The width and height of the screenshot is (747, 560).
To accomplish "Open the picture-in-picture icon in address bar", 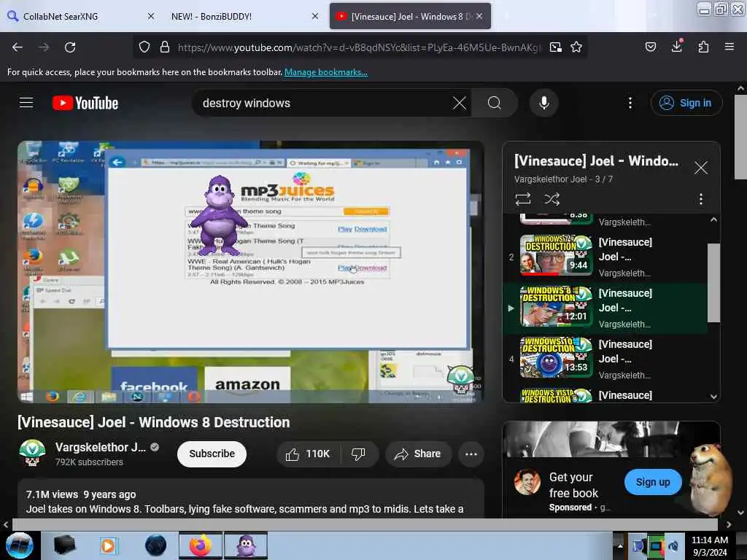I will pyautogui.click(x=555, y=47).
